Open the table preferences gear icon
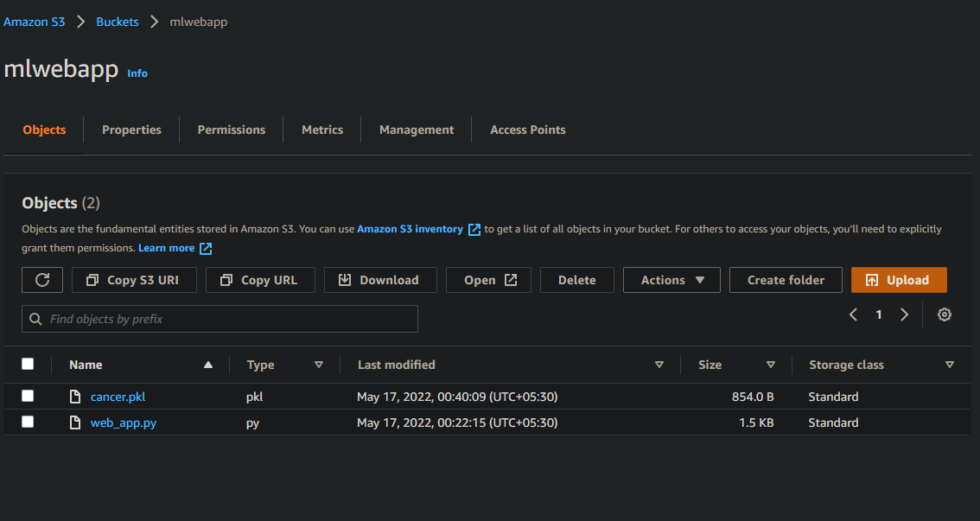Viewport: 980px width, 521px height. click(944, 315)
